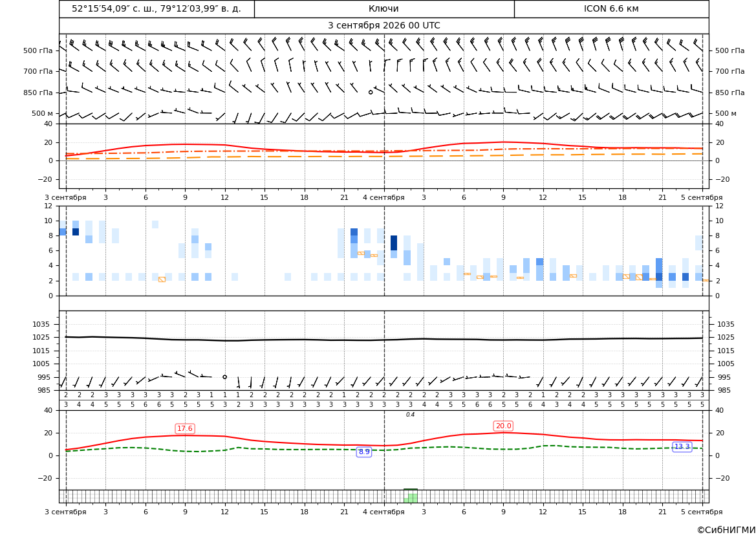Click the 5 сентября marker on the bottom axis

pos(702,512)
